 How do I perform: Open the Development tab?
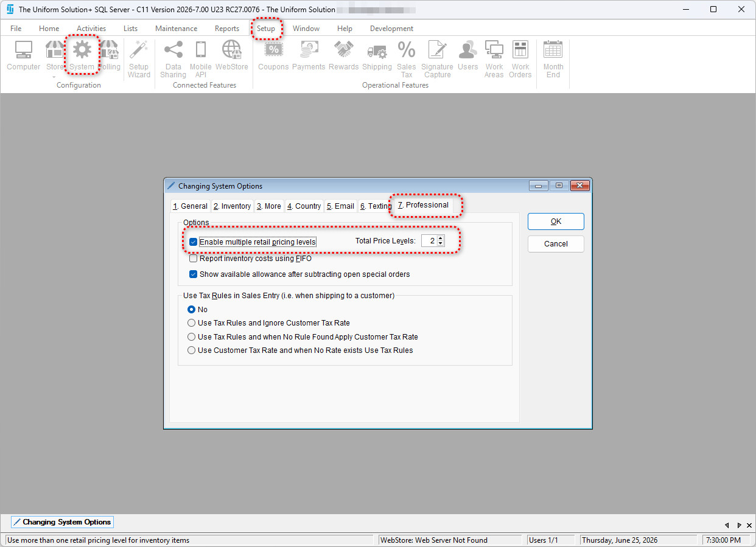tap(391, 29)
